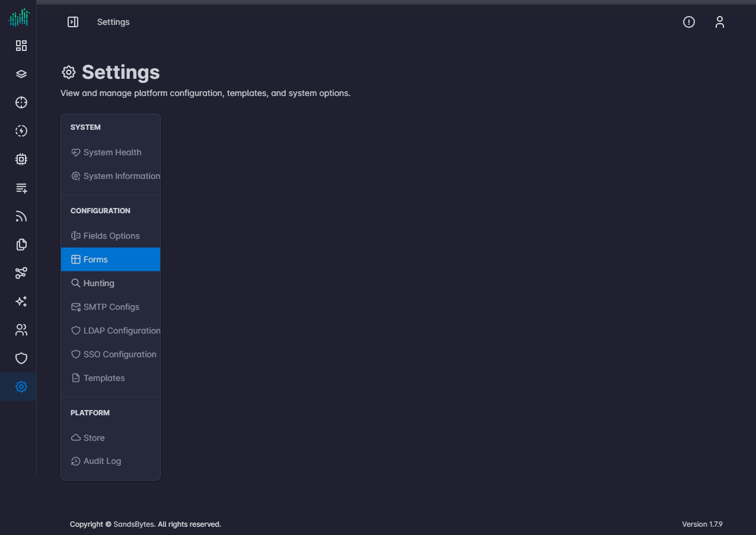The height and width of the screenshot is (535, 756).
Task: Open the dashboard grid icon in sidebar
Action: click(21, 46)
